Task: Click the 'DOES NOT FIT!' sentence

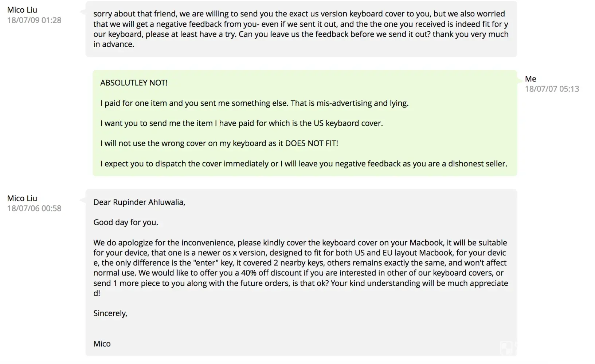Action: [219, 143]
